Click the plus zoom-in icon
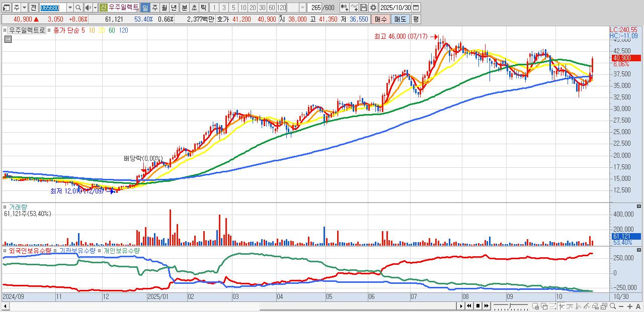 [630, 306]
